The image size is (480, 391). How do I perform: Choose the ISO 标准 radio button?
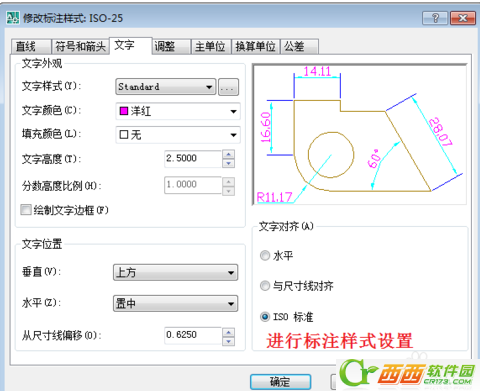click(x=265, y=316)
